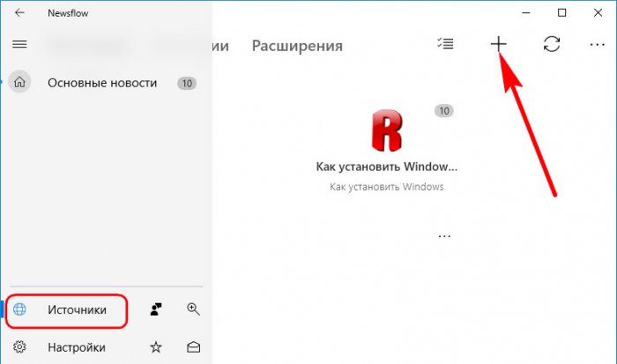The image size is (617, 364).
Task: Open the select-all checklist icon
Action: [x=445, y=45]
